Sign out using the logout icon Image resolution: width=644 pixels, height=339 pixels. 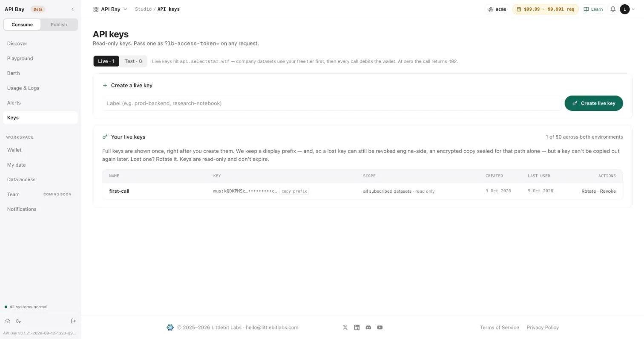pyautogui.click(x=73, y=321)
